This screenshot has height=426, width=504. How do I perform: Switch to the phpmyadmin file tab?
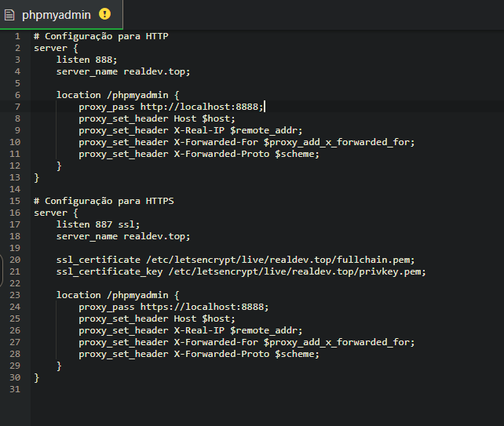(x=56, y=14)
